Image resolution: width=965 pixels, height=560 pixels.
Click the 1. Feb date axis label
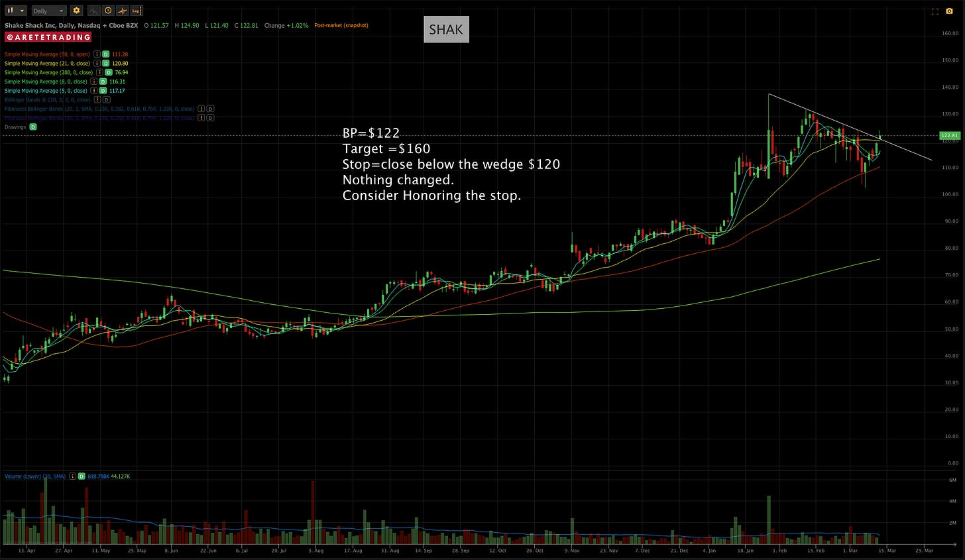tap(780, 550)
